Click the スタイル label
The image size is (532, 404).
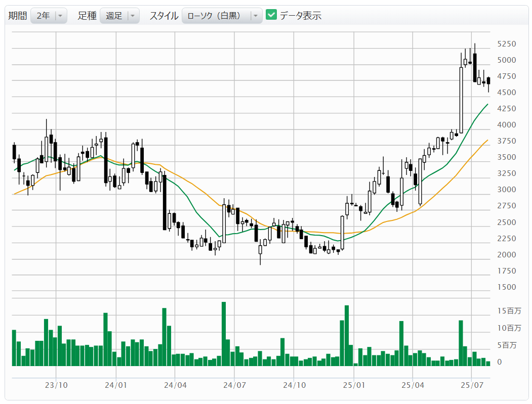tap(164, 16)
